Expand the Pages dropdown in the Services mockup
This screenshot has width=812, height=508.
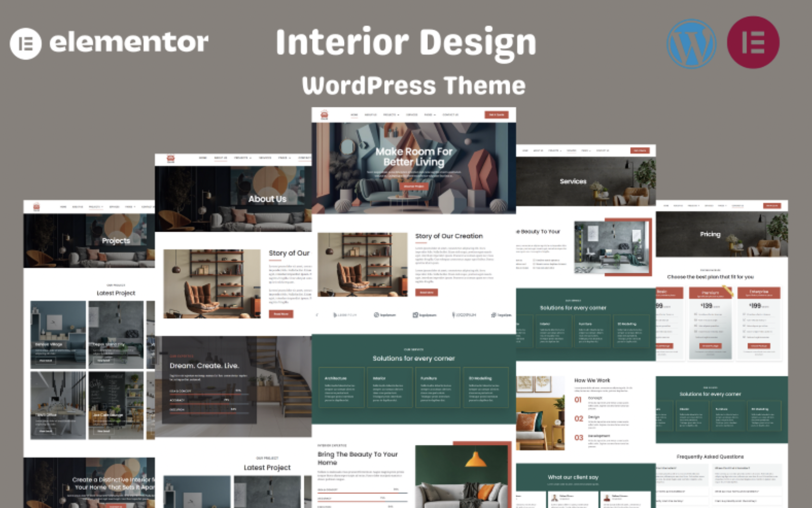coord(586,150)
